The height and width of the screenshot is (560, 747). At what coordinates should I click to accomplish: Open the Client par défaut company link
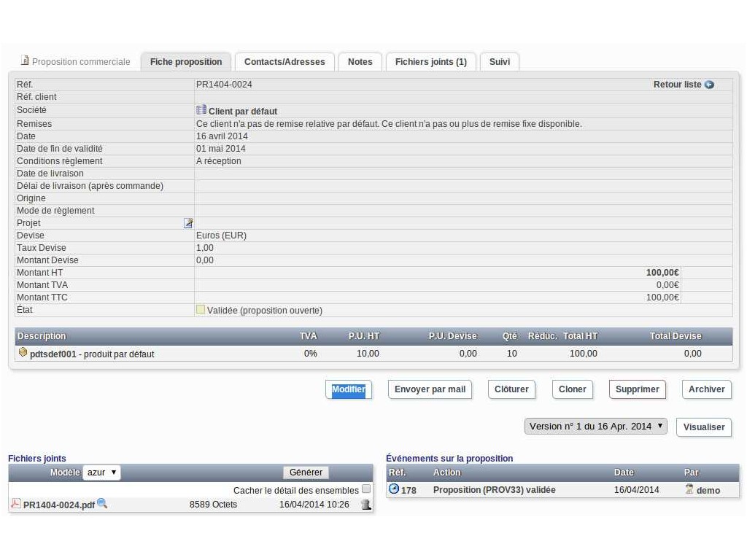click(x=242, y=112)
